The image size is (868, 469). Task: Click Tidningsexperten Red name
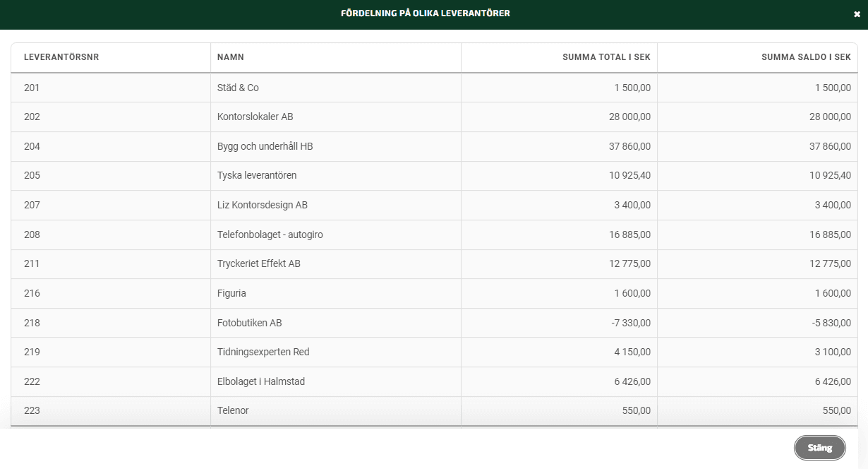264,352
